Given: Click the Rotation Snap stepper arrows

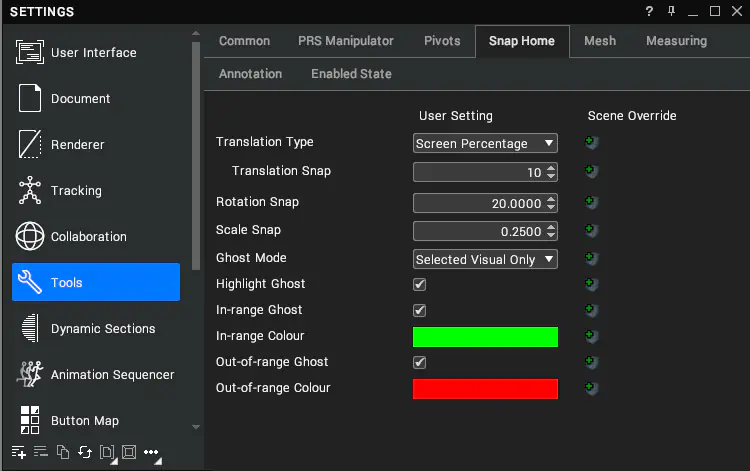Looking at the screenshot, I should 551,203.
